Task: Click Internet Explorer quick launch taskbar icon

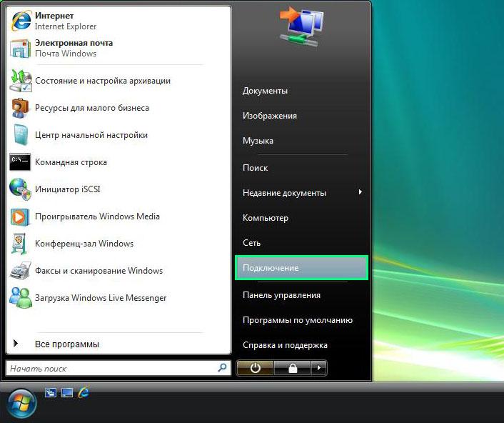Action: [84, 392]
